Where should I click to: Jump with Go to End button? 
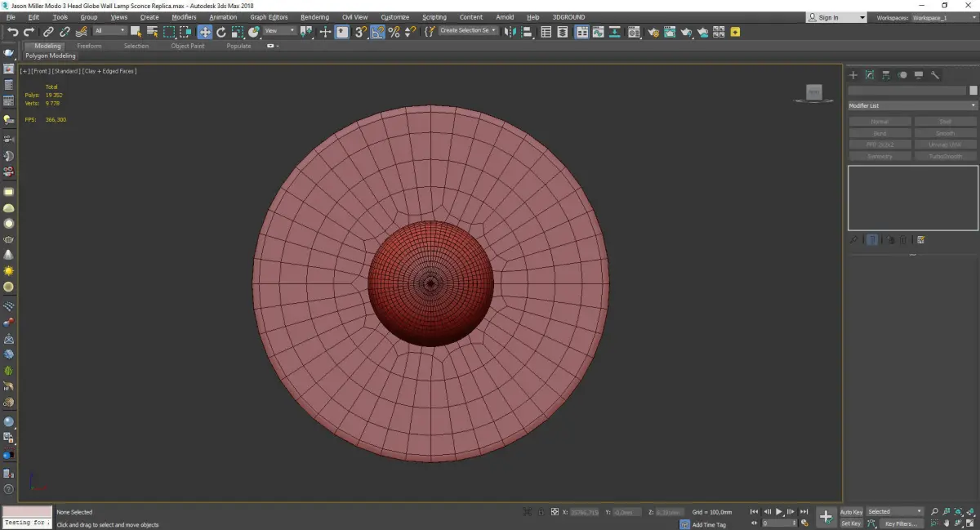(x=804, y=512)
